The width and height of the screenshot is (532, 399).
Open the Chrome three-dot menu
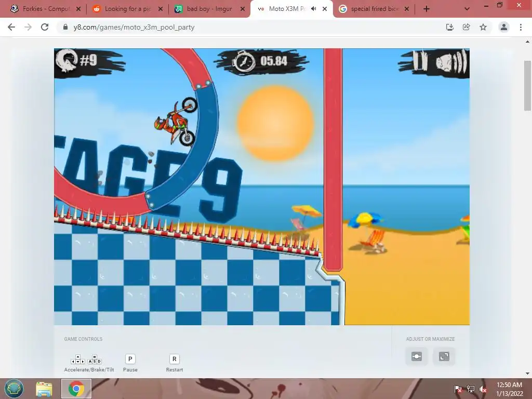(521, 27)
